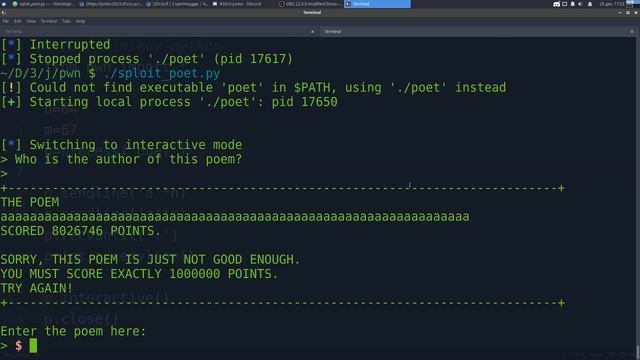The width and height of the screenshot is (640, 360).
Task: Switch to the junior browser window in taskbar
Action: click(x=111, y=4)
